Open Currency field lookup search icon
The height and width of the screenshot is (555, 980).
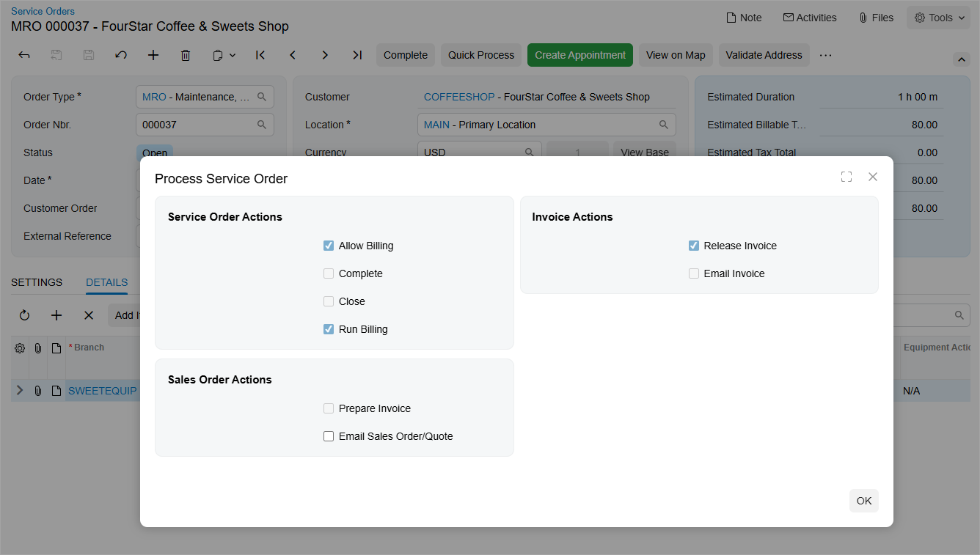pyautogui.click(x=530, y=152)
